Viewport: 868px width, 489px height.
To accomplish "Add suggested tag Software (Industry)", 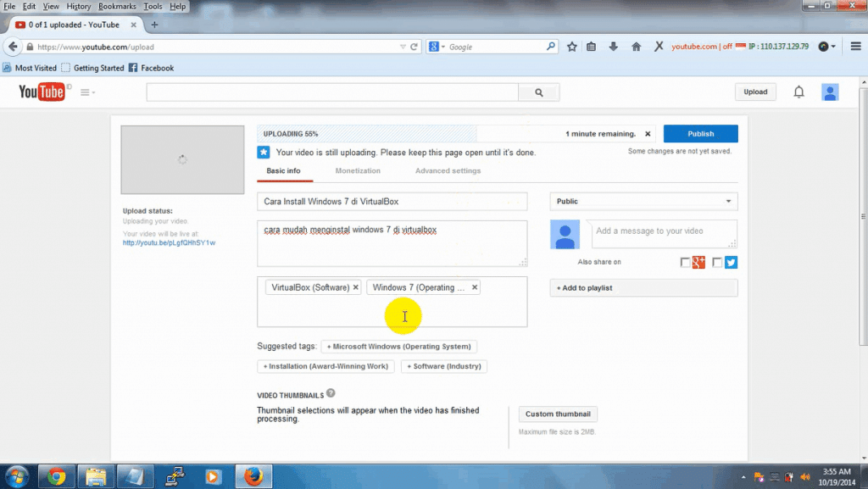I will pos(444,366).
